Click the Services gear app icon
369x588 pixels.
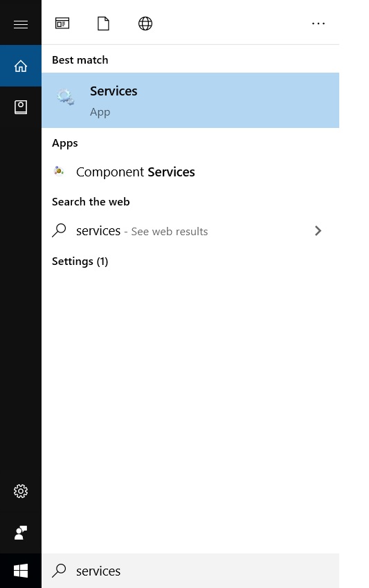(x=66, y=97)
